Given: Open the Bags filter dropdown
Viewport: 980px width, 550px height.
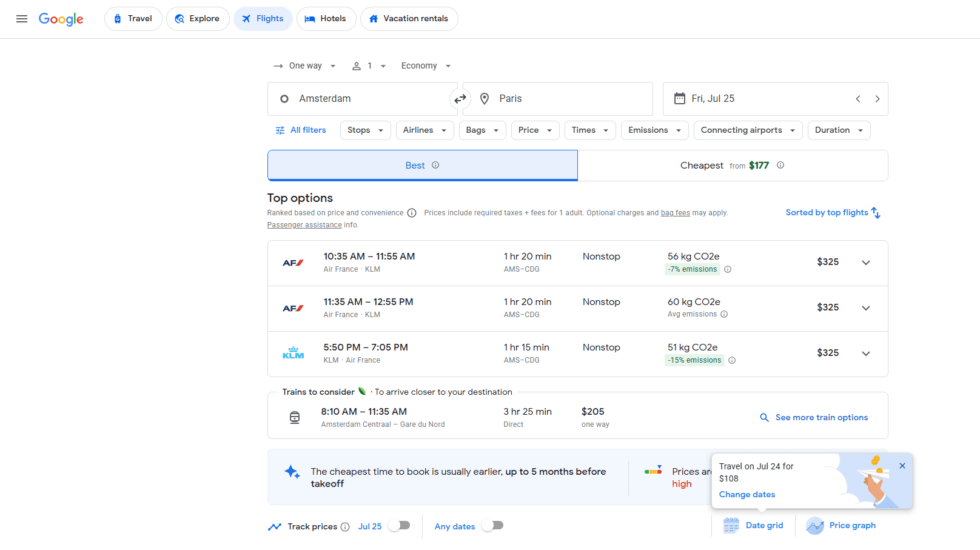Looking at the screenshot, I should click(x=482, y=130).
